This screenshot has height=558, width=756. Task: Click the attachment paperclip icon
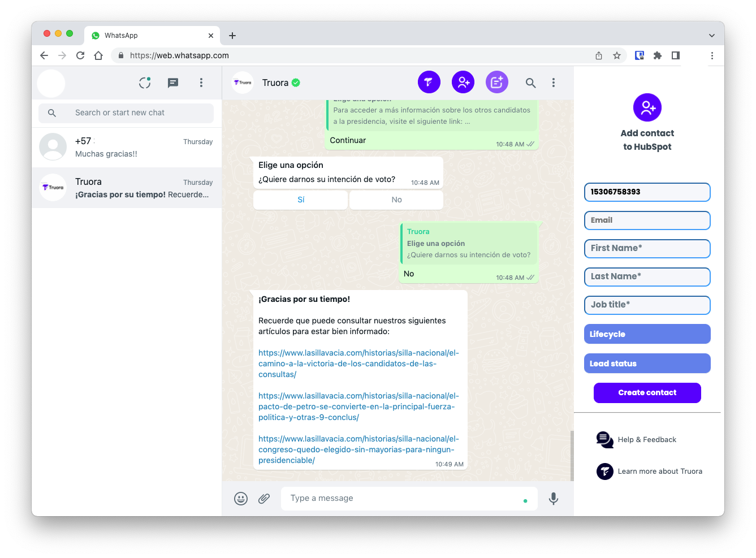point(264,498)
